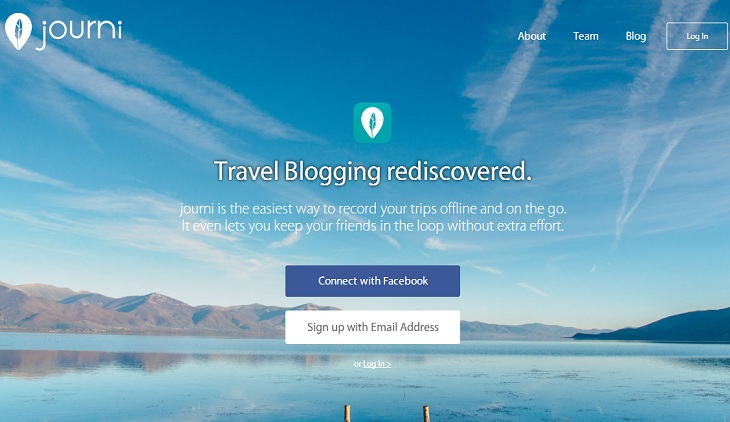
Task: Open the Blog link in navigation
Action: click(635, 36)
